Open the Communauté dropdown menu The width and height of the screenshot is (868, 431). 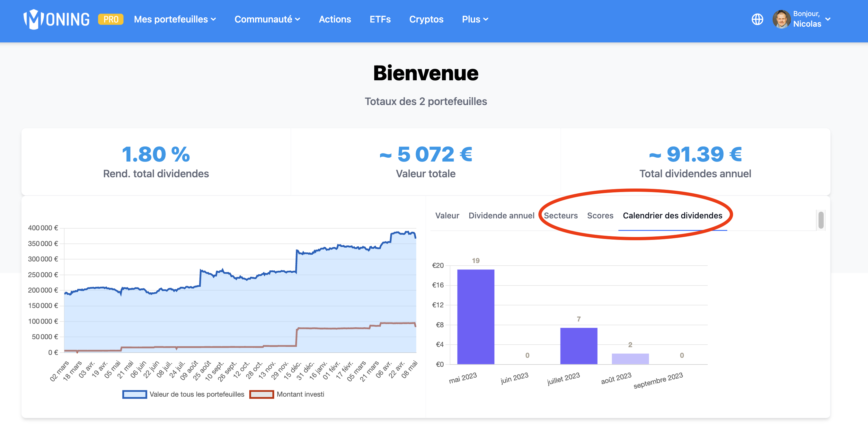click(267, 19)
